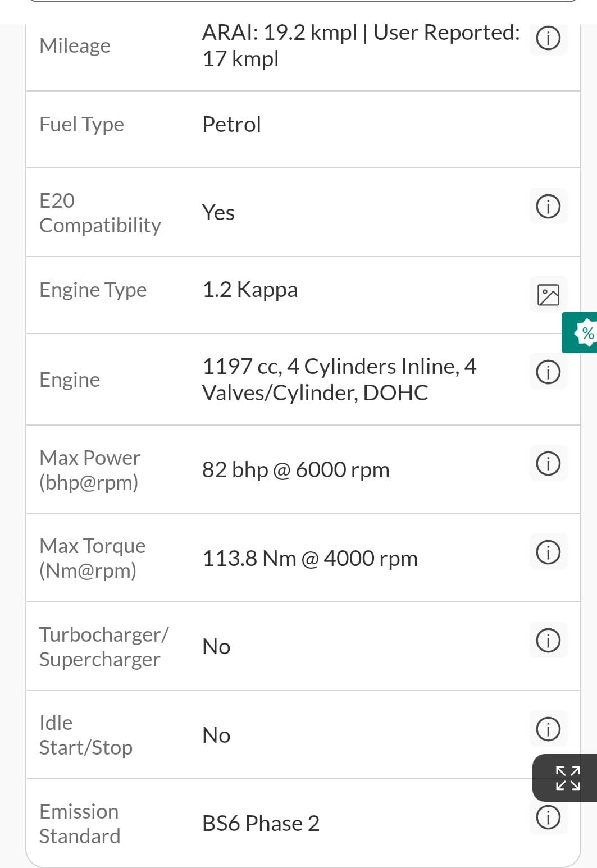Click the Petrol fuel type value
Image resolution: width=597 pixels, height=868 pixels.
[231, 125]
